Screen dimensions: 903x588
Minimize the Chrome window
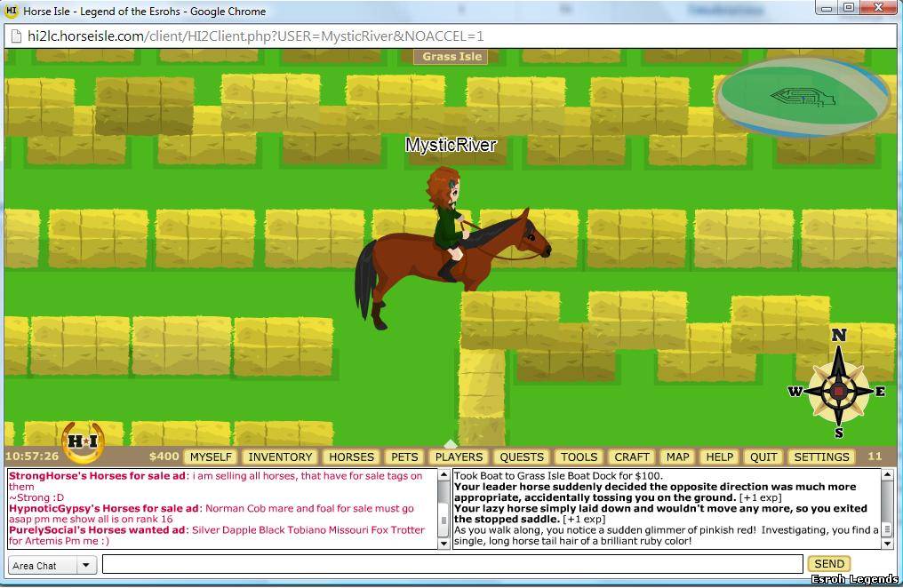827,8
